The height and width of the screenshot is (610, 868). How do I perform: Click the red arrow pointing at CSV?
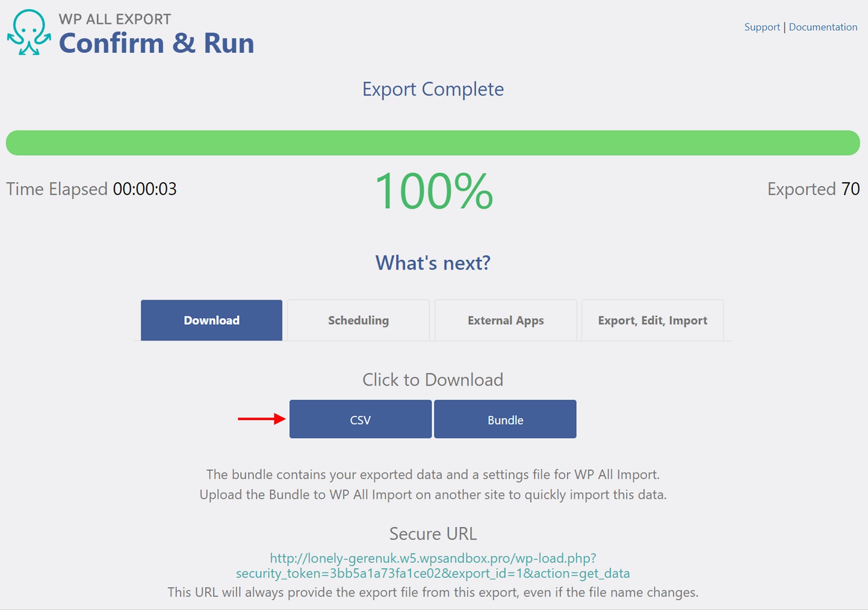[261, 419]
